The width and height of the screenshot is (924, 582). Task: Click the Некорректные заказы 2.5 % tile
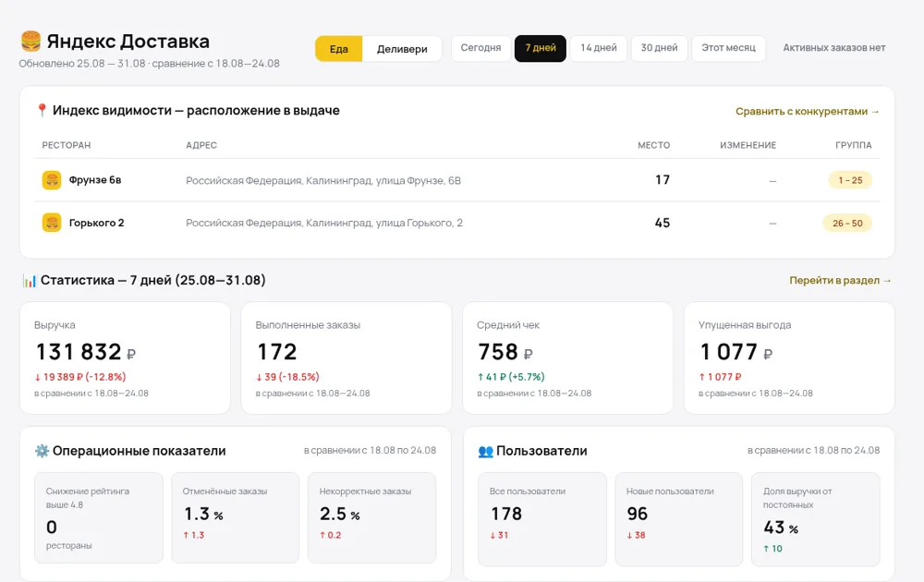(x=371, y=517)
